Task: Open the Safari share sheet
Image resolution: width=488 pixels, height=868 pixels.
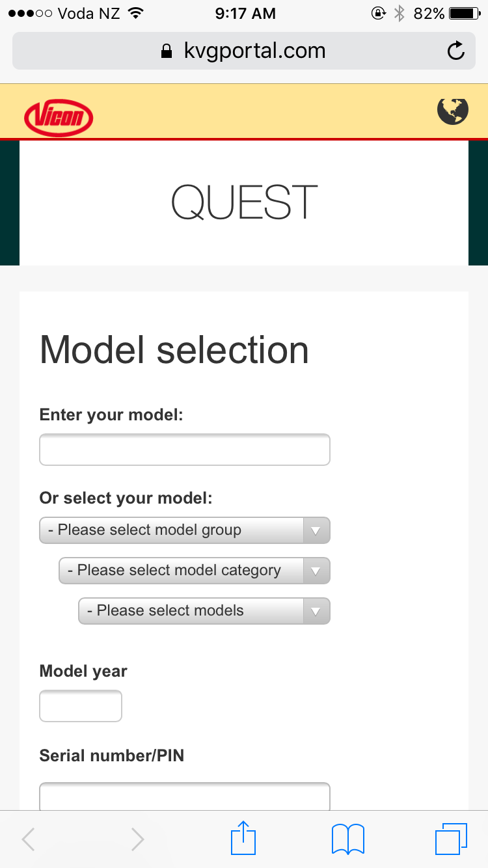Action: [244, 837]
